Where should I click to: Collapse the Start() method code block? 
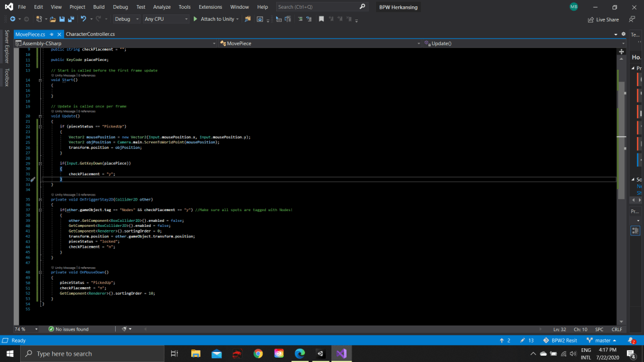[x=40, y=80]
